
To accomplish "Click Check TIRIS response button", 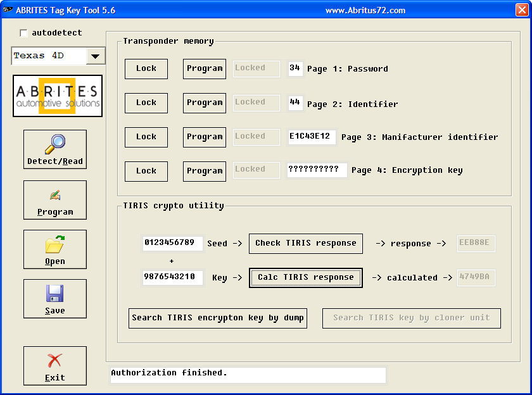I will click(x=306, y=244).
